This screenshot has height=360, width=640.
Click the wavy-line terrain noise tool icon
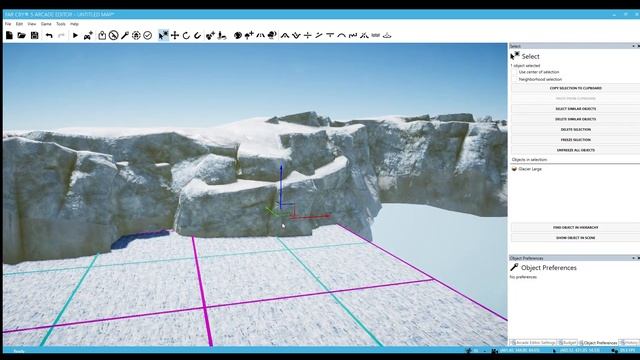pyautogui.click(x=353, y=36)
